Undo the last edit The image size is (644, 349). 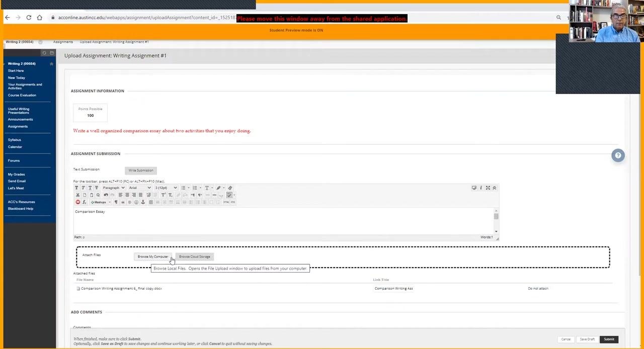tap(106, 195)
